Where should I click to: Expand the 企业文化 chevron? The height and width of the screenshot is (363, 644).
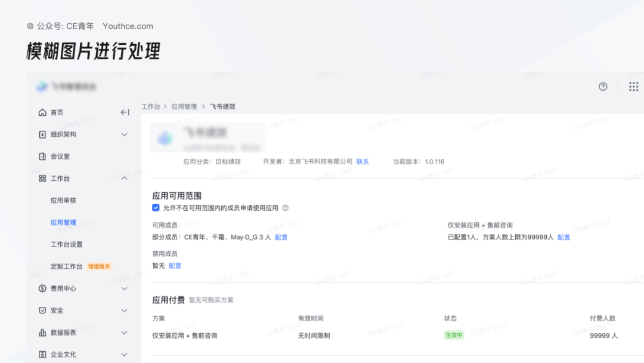pos(124,355)
